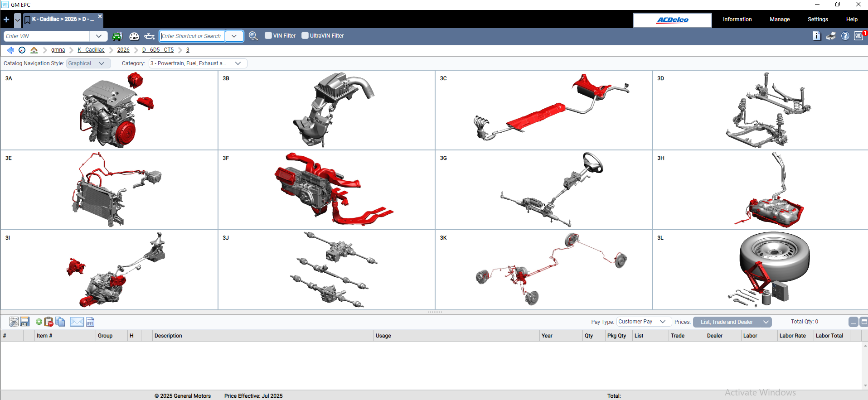Viewport: 868px width, 400px height.
Task: Open the Settings menu
Action: [818, 19]
